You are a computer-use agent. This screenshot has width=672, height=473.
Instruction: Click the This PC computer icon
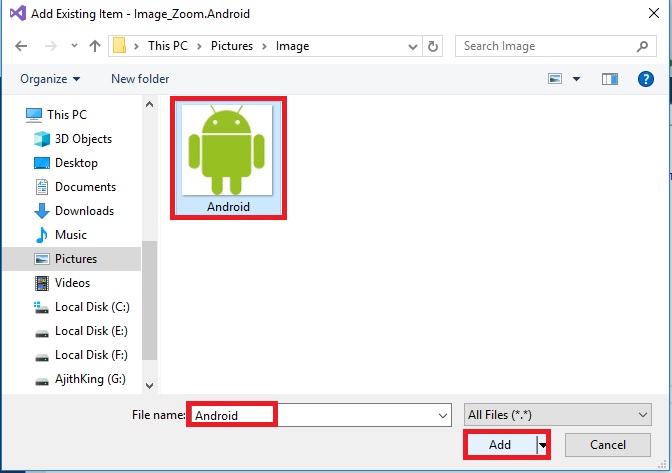(x=34, y=115)
